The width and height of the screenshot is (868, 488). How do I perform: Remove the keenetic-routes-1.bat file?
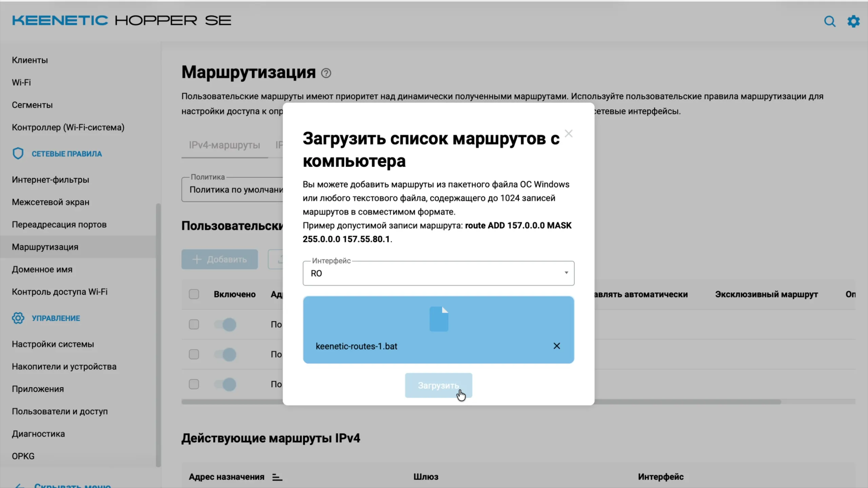[557, 346]
